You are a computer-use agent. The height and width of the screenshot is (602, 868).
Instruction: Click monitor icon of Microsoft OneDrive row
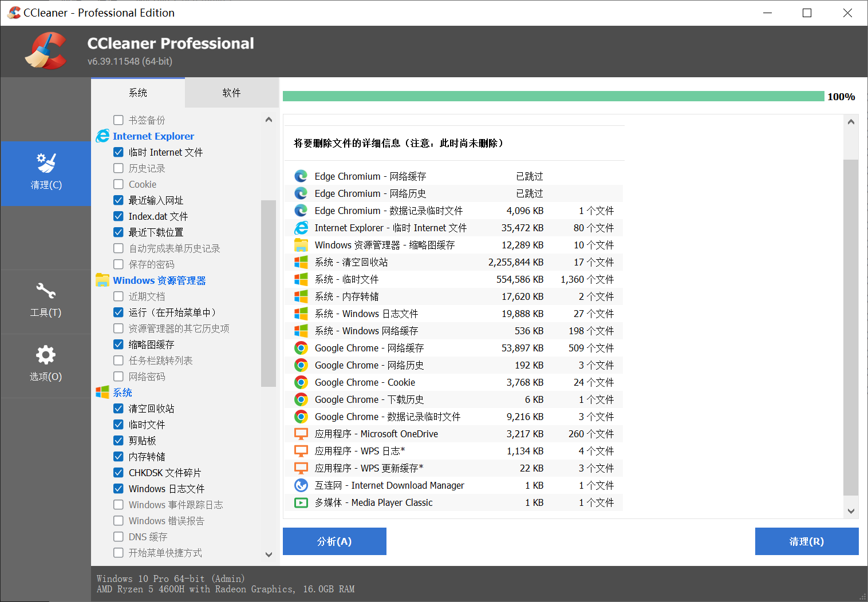pos(301,434)
